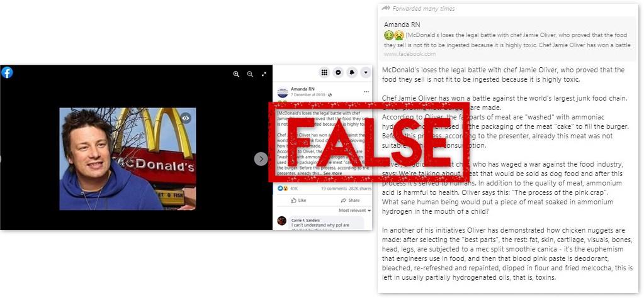Open the Most relevant comments sort dropdown
Viewport: 644px width, 298px height.
[x=355, y=210]
